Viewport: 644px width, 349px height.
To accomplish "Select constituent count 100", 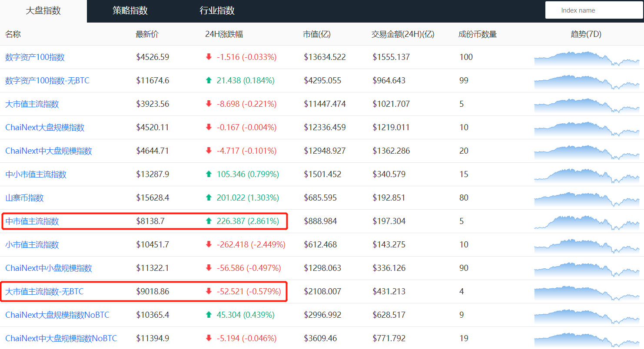I will coord(466,57).
